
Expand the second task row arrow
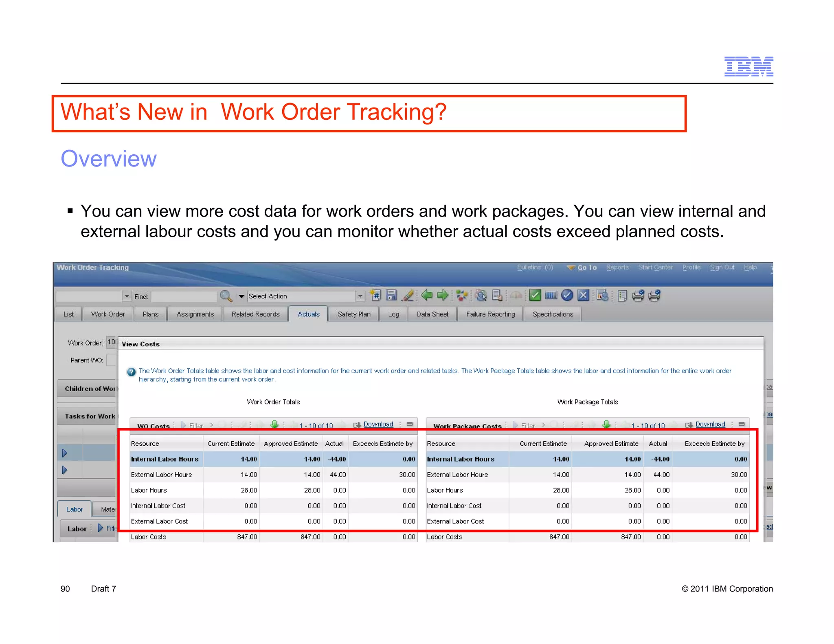[64, 470]
